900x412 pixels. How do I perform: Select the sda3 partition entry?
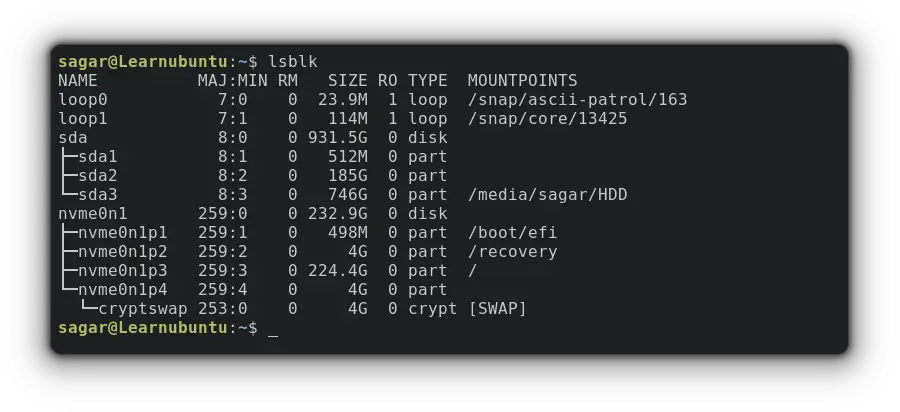[x=98, y=195]
